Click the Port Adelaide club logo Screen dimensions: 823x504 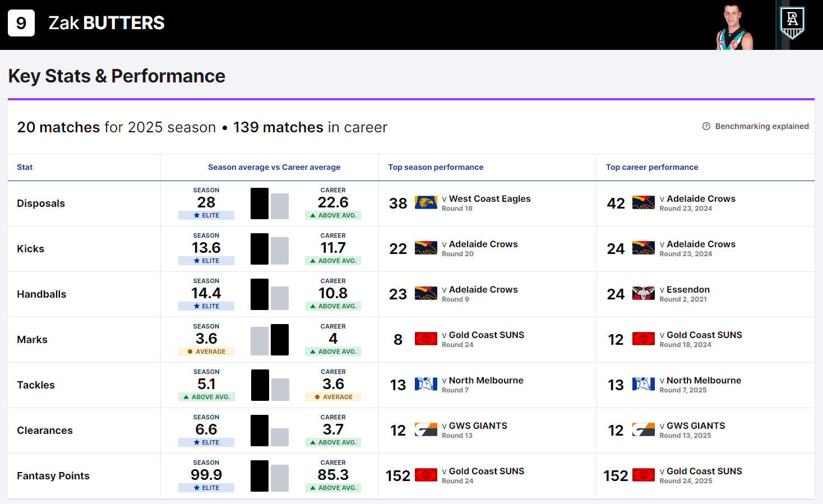coord(792,23)
